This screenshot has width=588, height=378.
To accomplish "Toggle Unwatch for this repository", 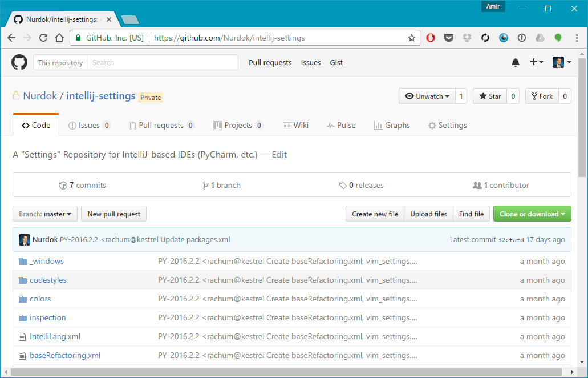I will [427, 96].
